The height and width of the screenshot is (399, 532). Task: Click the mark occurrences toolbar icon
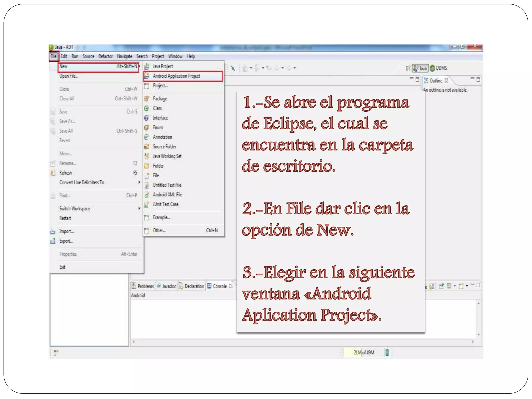click(x=233, y=68)
